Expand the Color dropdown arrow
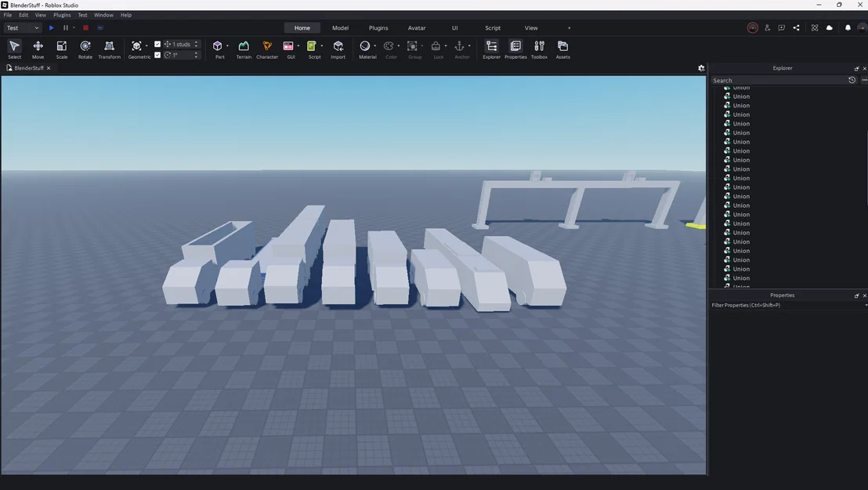 [x=399, y=46]
